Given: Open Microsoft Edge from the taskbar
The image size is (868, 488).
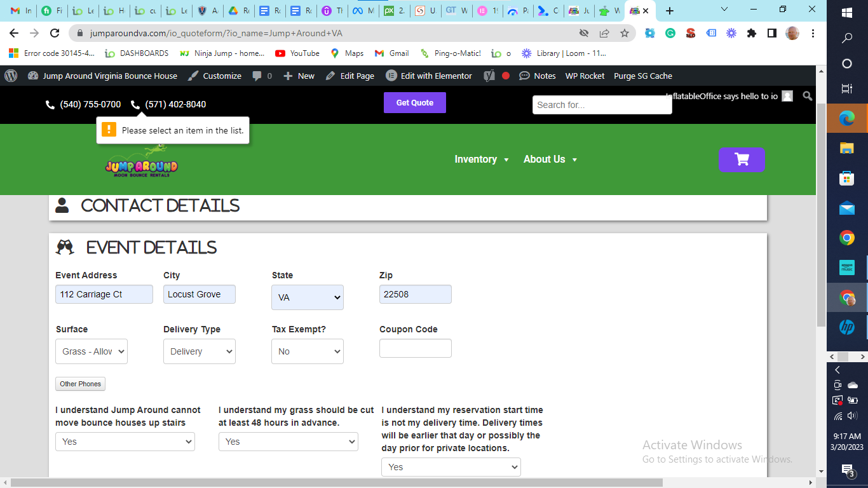Looking at the screenshot, I should coord(846,118).
